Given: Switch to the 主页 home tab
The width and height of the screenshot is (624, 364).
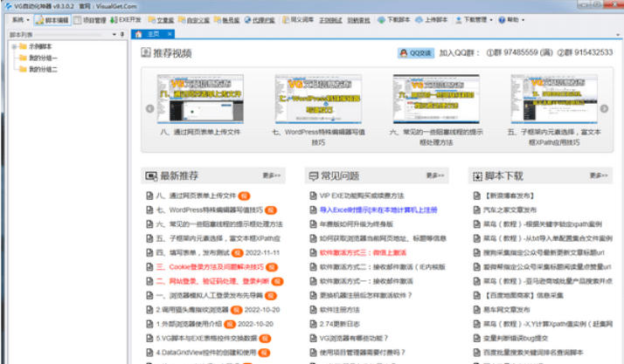Looking at the screenshot, I should click(x=153, y=34).
